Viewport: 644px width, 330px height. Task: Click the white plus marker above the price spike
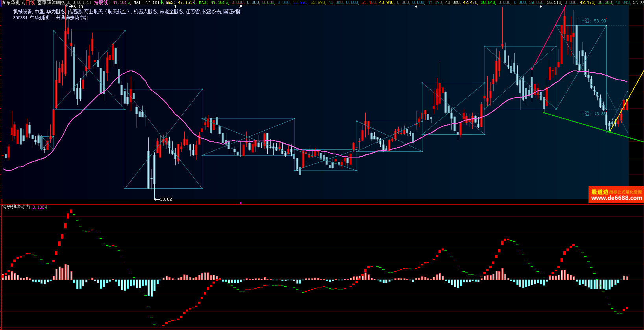416,6
